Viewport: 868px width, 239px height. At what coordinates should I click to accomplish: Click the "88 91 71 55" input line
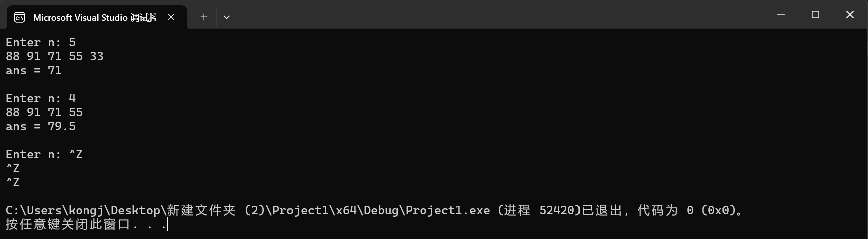point(44,112)
